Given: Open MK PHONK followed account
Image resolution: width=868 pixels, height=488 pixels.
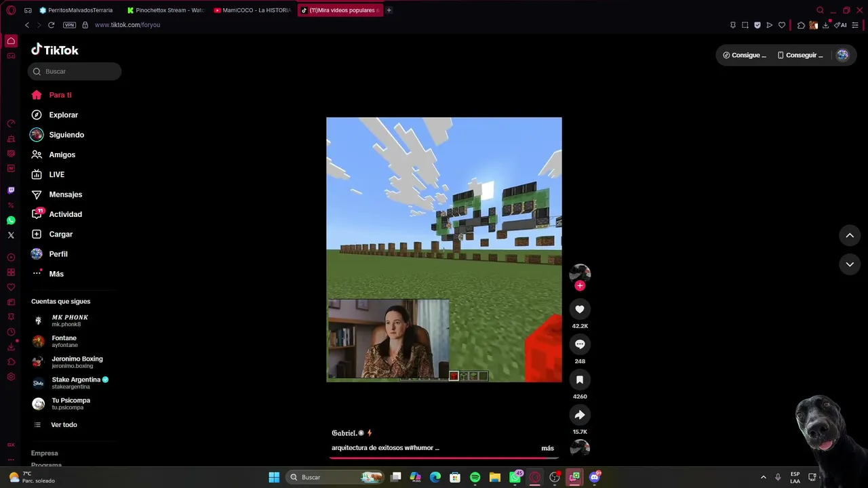Looking at the screenshot, I should click(70, 321).
